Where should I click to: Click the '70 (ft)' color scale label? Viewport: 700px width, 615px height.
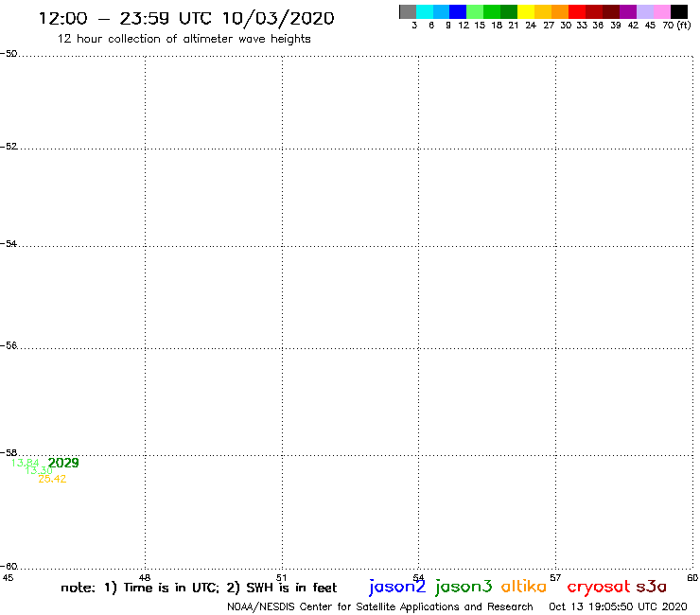click(676, 25)
